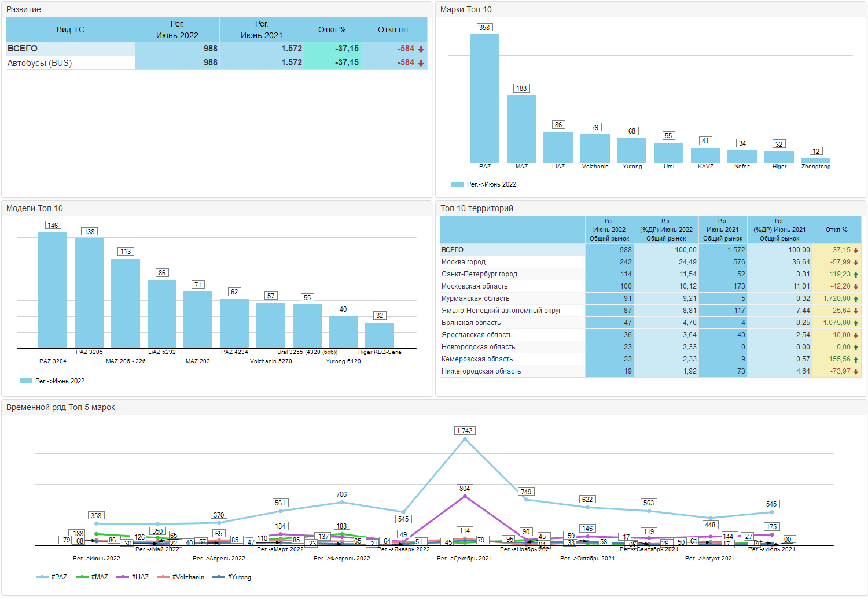Click the legend swatch in Марки Топ 10
This screenshot has width=868, height=613.
(x=457, y=184)
